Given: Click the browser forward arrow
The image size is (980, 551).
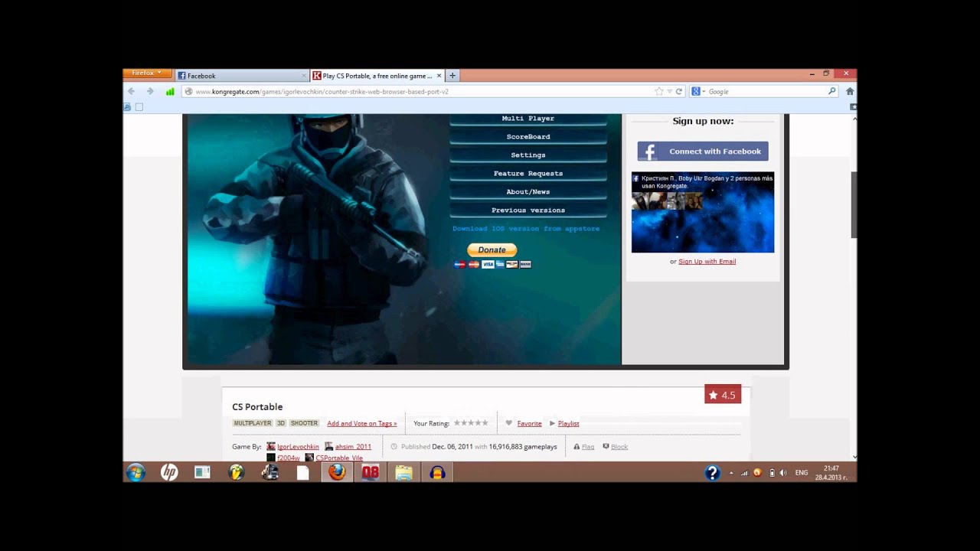Looking at the screenshot, I should coord(150,91).
